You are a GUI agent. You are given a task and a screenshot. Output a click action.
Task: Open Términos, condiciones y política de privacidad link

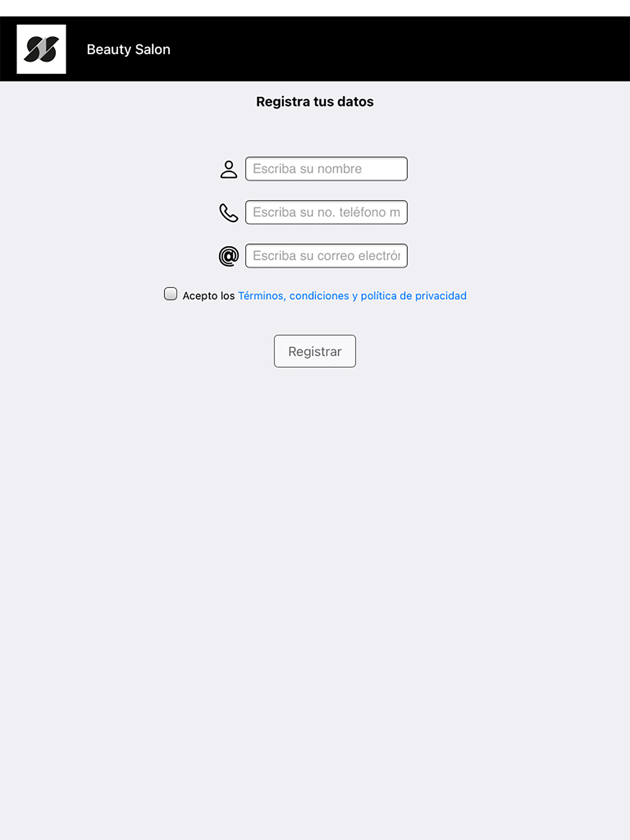coord(352,296)
